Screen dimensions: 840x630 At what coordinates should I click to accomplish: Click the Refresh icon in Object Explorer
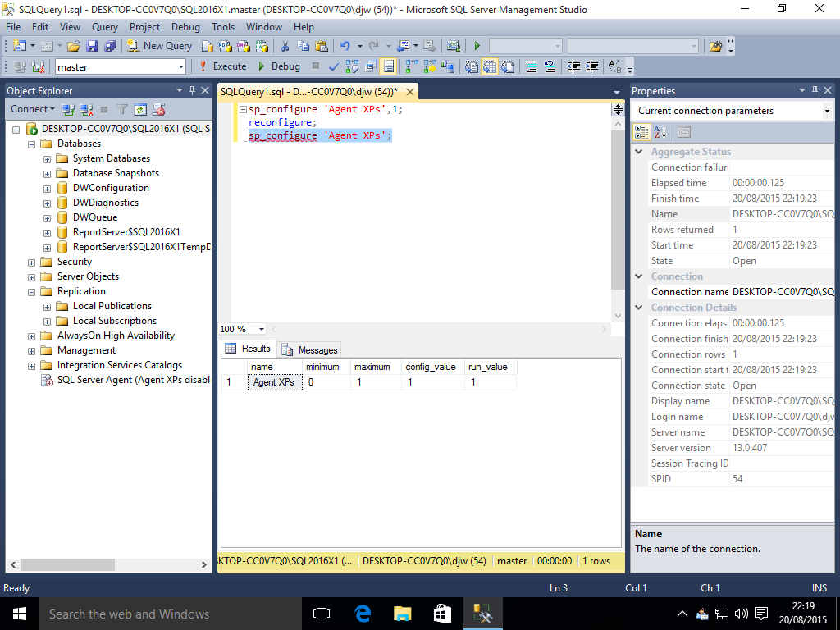coord(140,109)
